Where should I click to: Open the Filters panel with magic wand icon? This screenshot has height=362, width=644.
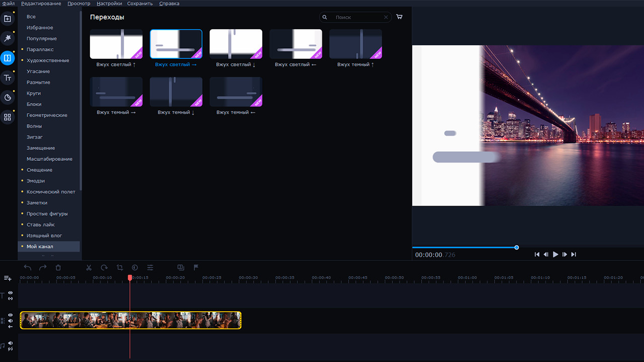click(7, 38)
